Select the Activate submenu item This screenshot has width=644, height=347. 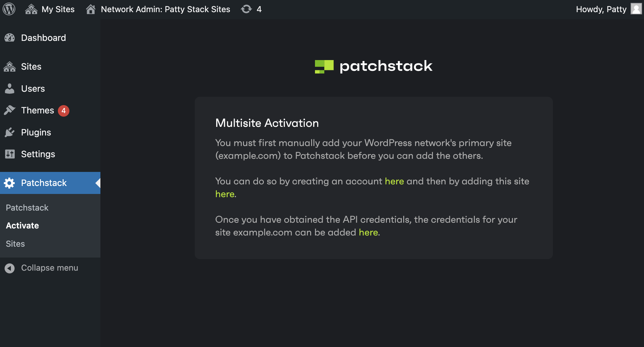pos(22,226)
